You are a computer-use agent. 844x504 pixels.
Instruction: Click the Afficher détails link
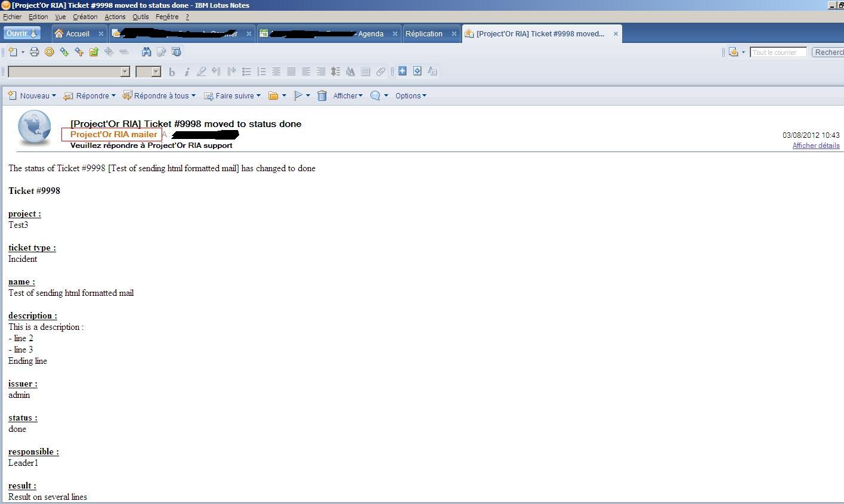tap(816, 146)
